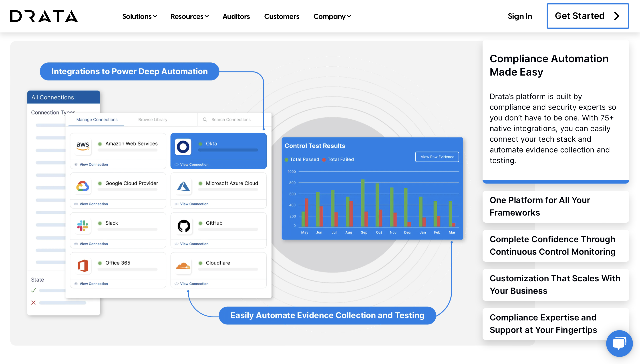
Task: Expand One Platform for All Your Frameworks
Action: click(x=556, y=206)
